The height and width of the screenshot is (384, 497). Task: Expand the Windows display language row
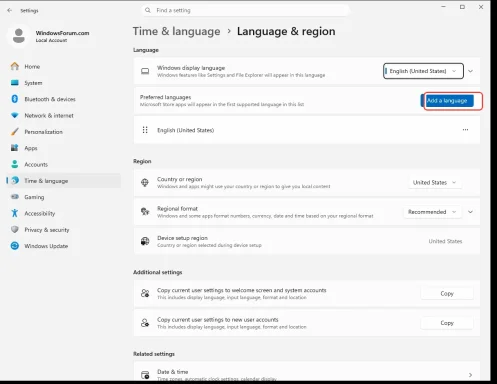pos(470,71)
